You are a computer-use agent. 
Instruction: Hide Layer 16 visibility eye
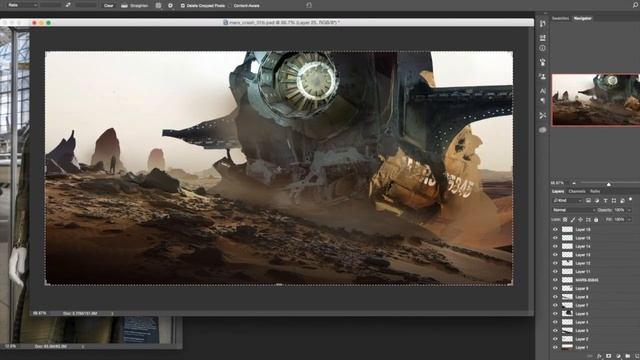pyautogui.click(x=555, y=229)
